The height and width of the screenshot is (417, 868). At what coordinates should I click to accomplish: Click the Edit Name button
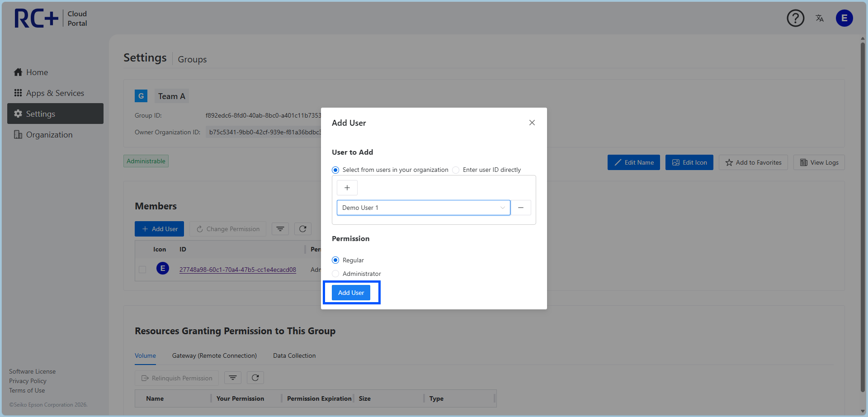pos(634,162)
